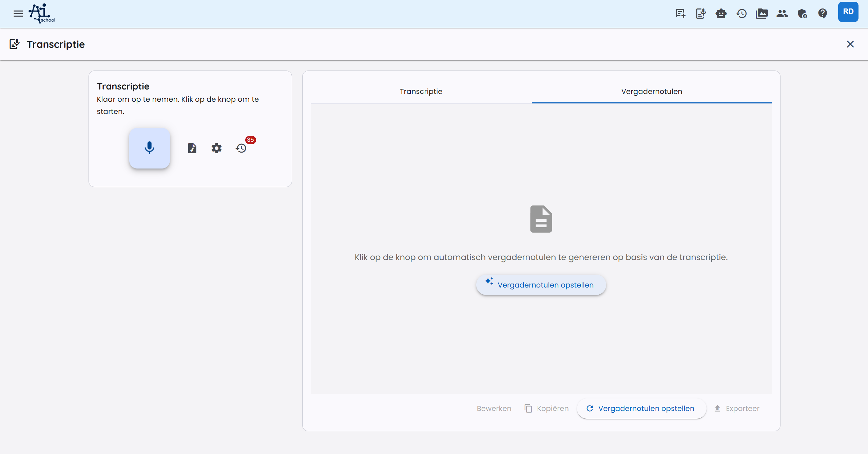Click the help question mark icon
This screenshot has width=868, height=454.
click(x=823, y=14)
